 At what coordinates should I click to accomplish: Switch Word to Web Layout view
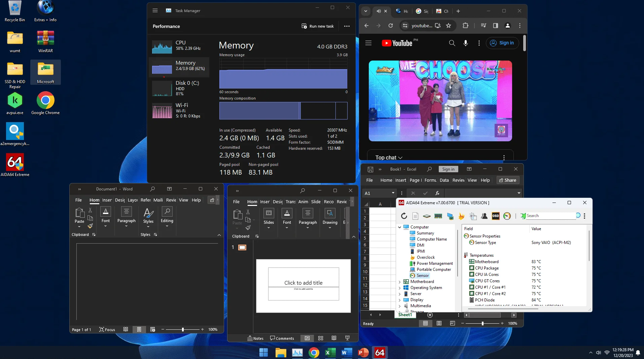click(152, 329)
